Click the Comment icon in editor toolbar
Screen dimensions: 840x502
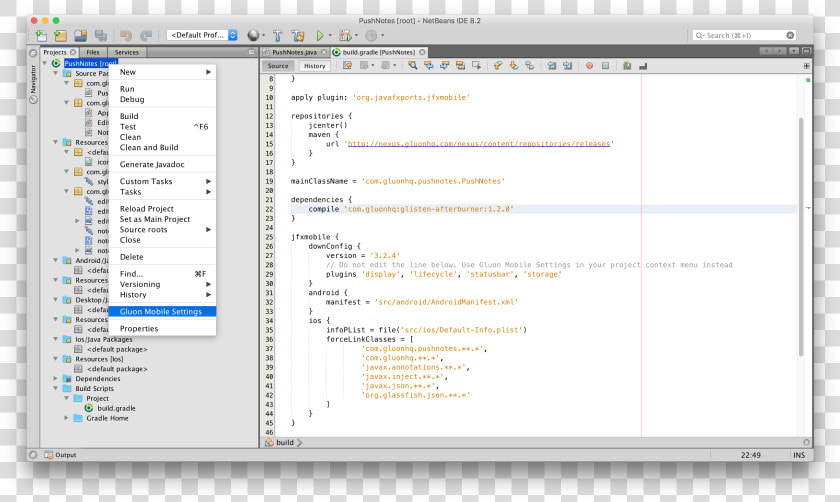[627, 65]
